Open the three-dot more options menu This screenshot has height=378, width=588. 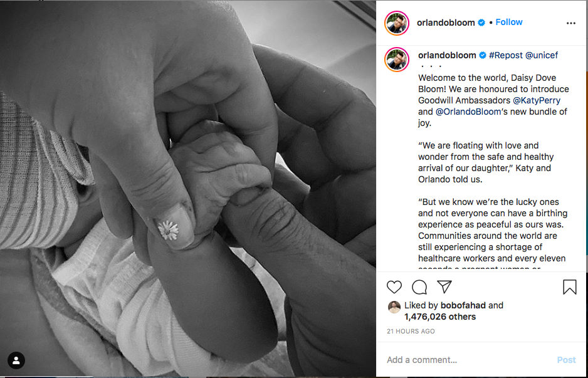(x=570, y=23)
